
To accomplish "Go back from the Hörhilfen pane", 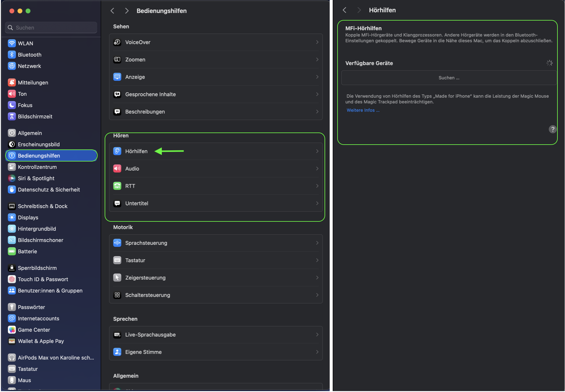I will (345, 10).
